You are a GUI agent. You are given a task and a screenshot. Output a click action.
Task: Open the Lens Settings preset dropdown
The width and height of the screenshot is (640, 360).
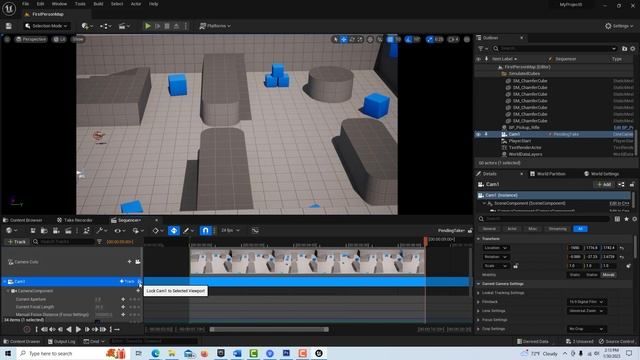click(x=587, y=311)
